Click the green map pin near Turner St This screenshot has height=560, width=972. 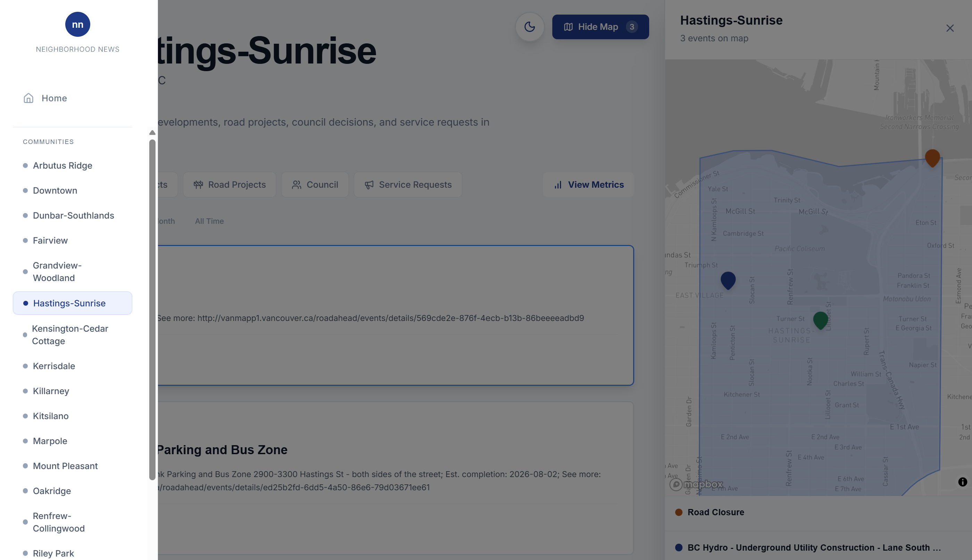point(820,319)
